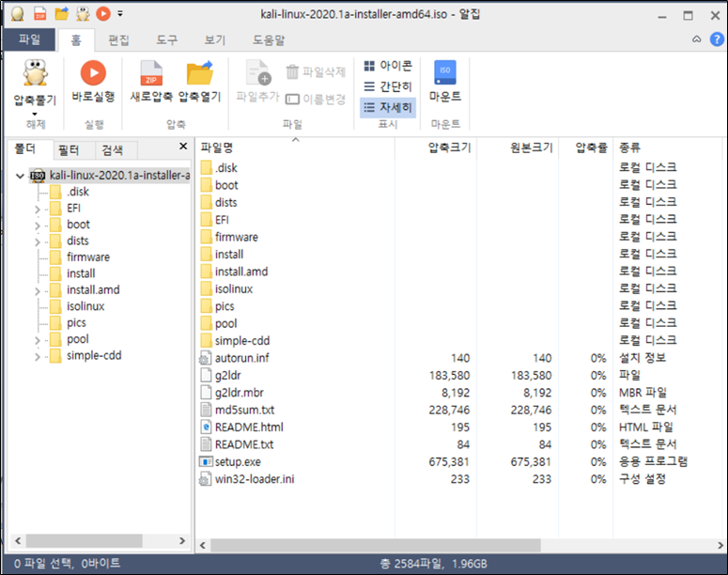
Task: Select the setup.exe file icon
Action: 206,461
